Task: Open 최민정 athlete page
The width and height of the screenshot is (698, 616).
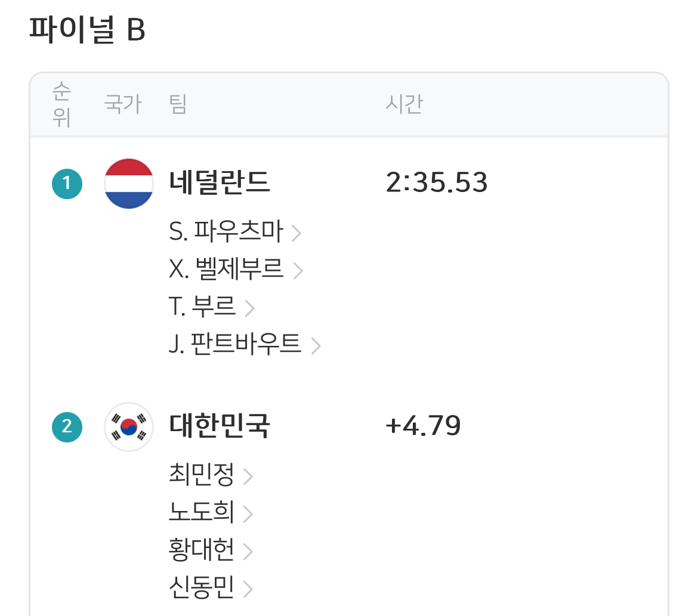Action: pyautogui.click(x=202, y=475)
